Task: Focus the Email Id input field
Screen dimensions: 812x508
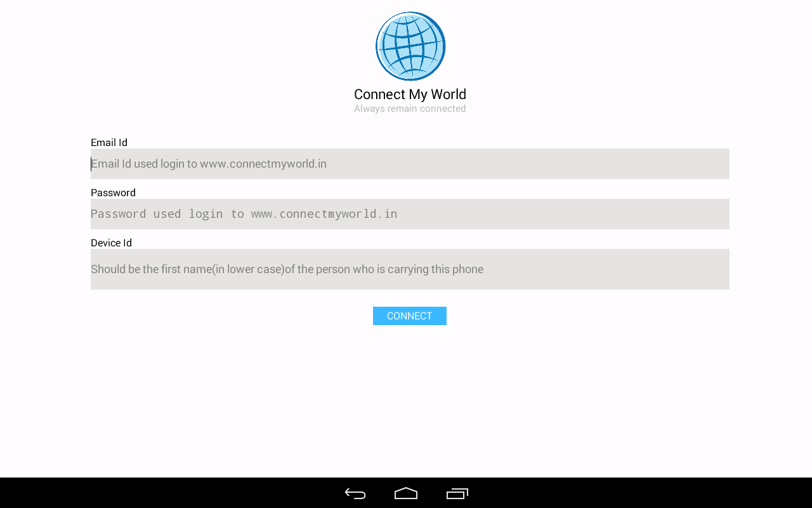Action: pos(410,164)
